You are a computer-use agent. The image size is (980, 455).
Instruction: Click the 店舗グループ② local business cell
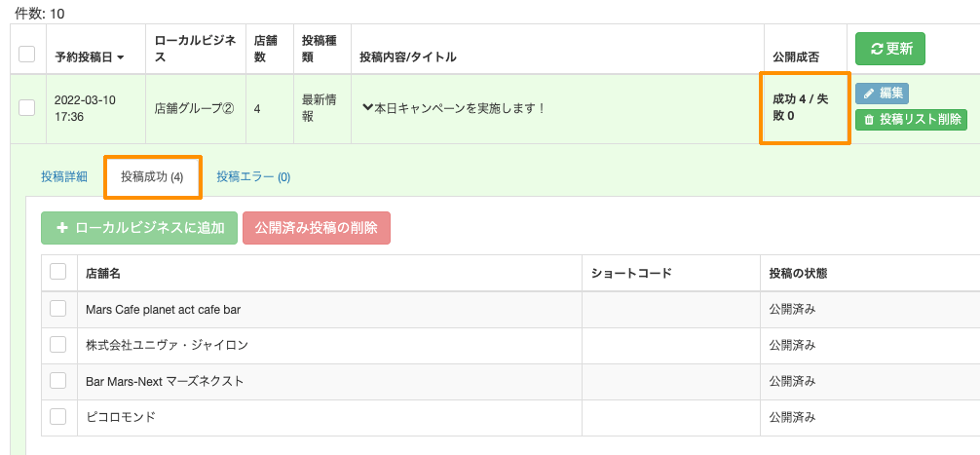pyautogui.click(x=194, y=108)
